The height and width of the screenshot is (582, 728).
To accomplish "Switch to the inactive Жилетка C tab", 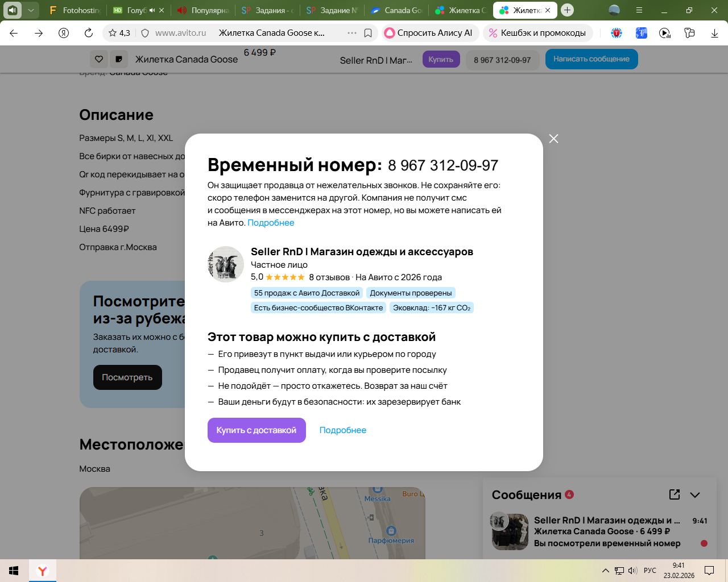I will tap(461, 10).
